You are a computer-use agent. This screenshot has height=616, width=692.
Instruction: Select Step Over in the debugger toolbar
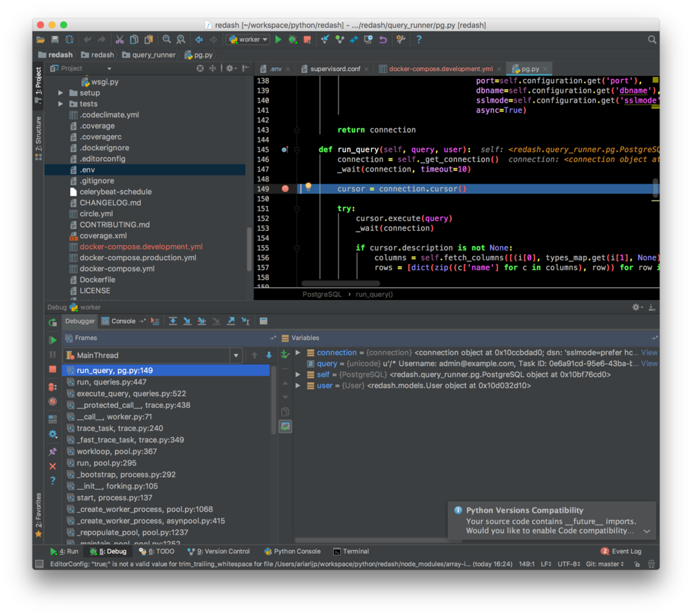[x=173, y=321]
